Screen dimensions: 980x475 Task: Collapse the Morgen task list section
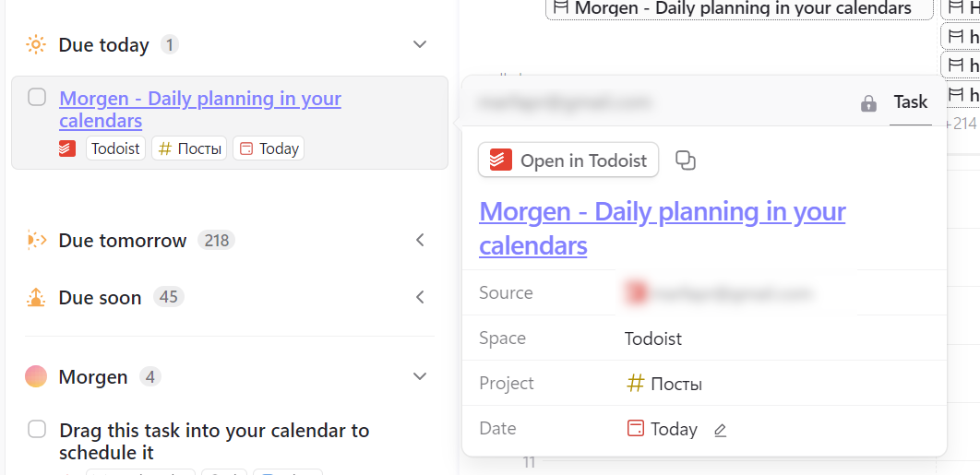tap(420, 376)
